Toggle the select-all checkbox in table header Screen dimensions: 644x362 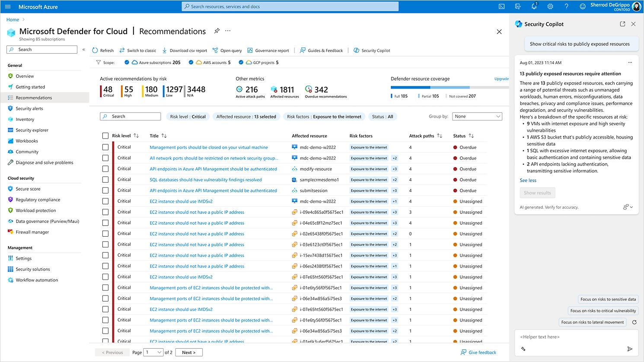coord(105,136)
